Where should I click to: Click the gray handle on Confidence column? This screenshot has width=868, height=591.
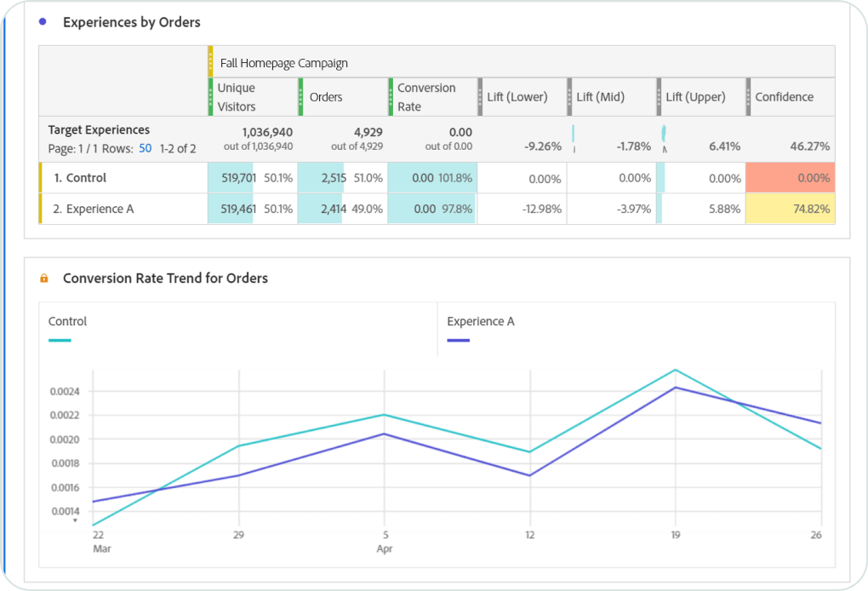pos(749,97)
